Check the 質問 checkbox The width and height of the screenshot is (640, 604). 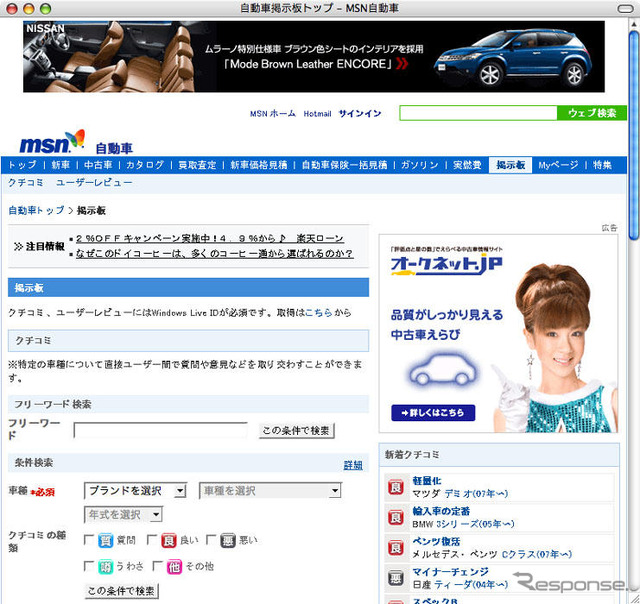click(x=89, y=540)
